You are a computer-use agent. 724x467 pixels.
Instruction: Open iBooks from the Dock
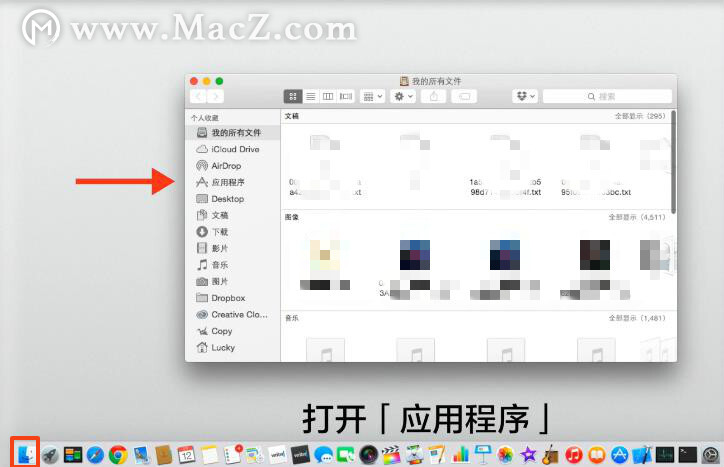click(x=597, y=455)
